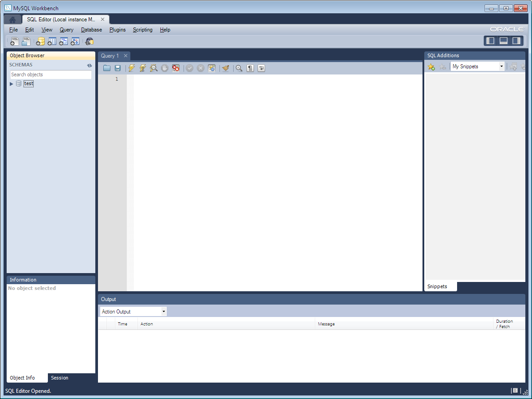Open the Help menu

[x=165, y=30]
